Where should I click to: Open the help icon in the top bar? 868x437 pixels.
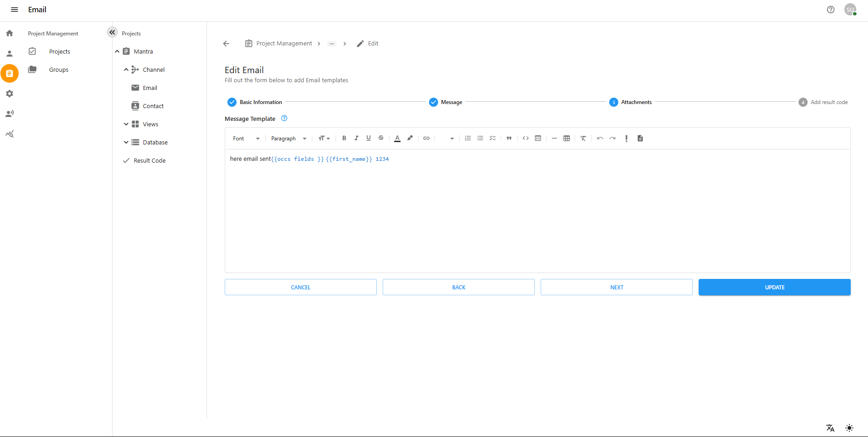pyautogui.click(x=831, y=10)
